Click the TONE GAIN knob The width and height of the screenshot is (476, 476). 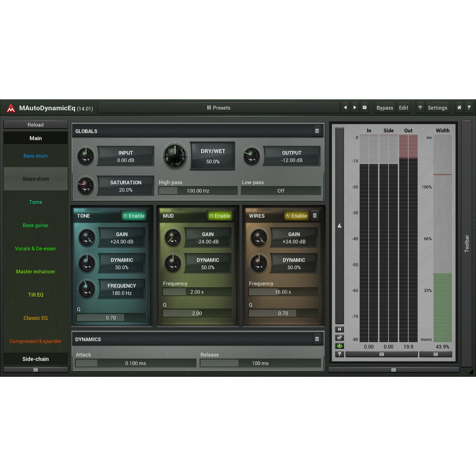87,237
